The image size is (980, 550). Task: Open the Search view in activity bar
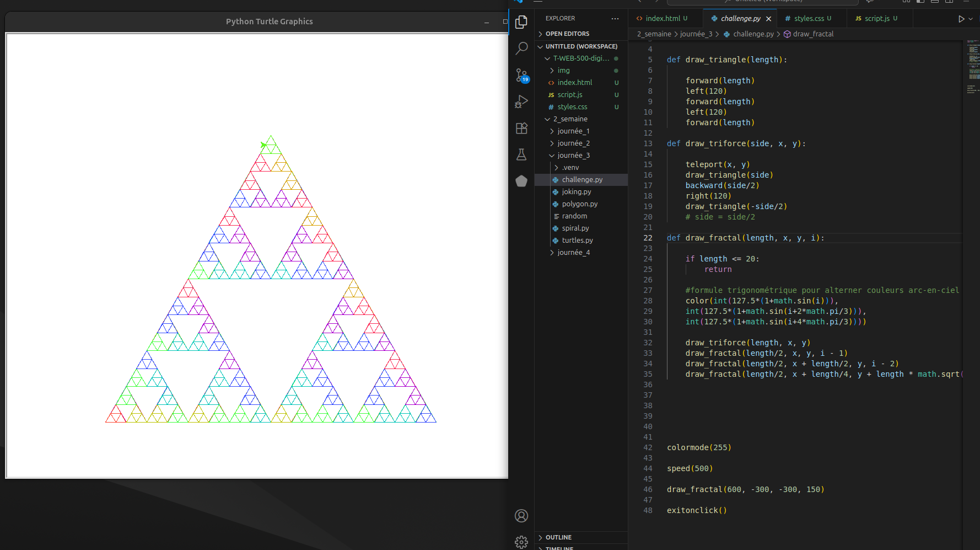521,49
